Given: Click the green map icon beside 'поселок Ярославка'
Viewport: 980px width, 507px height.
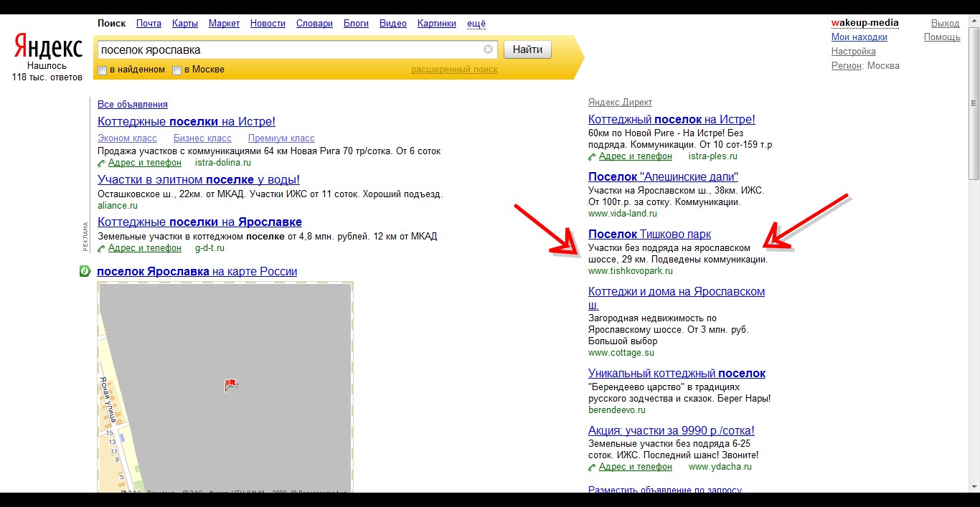Looking at the screenshot, I should point(85,272).
